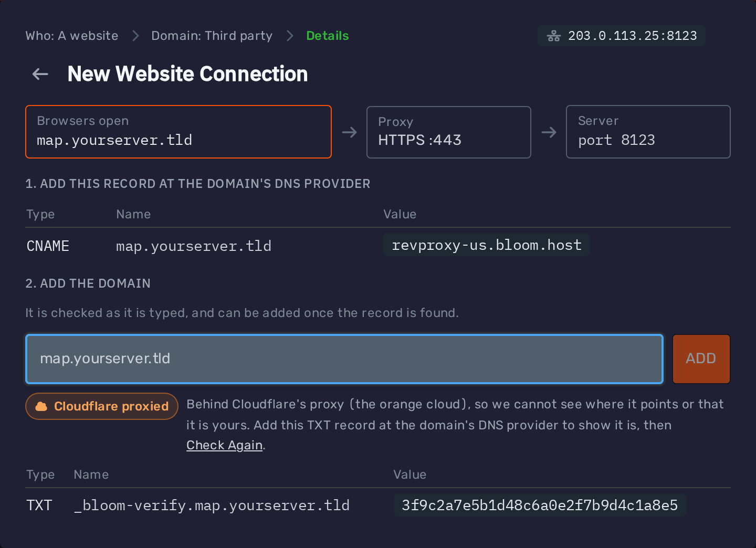Open the 'Domain: Third party' breadcrumb step
The image size is (756, 548).
pos(212,36)
